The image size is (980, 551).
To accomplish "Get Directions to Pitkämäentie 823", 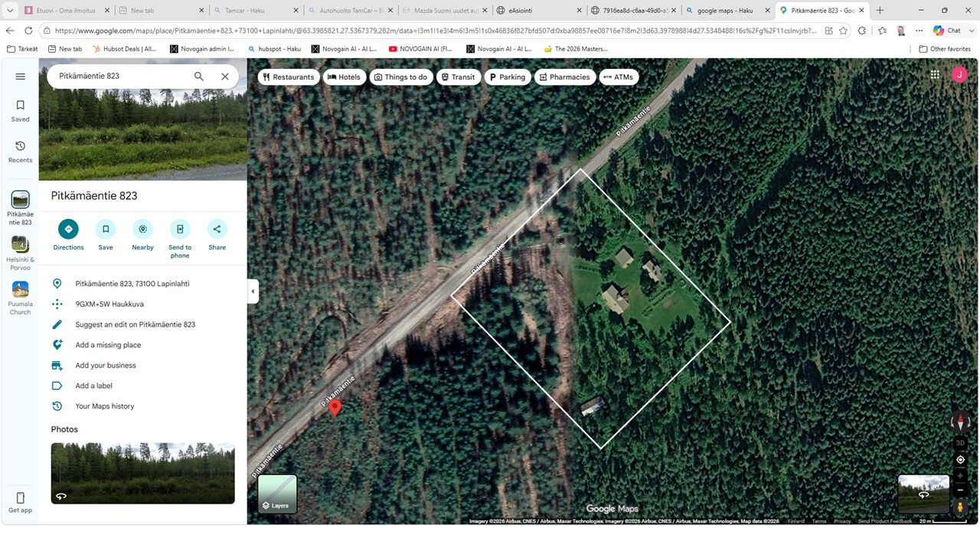I will (68, 235).
